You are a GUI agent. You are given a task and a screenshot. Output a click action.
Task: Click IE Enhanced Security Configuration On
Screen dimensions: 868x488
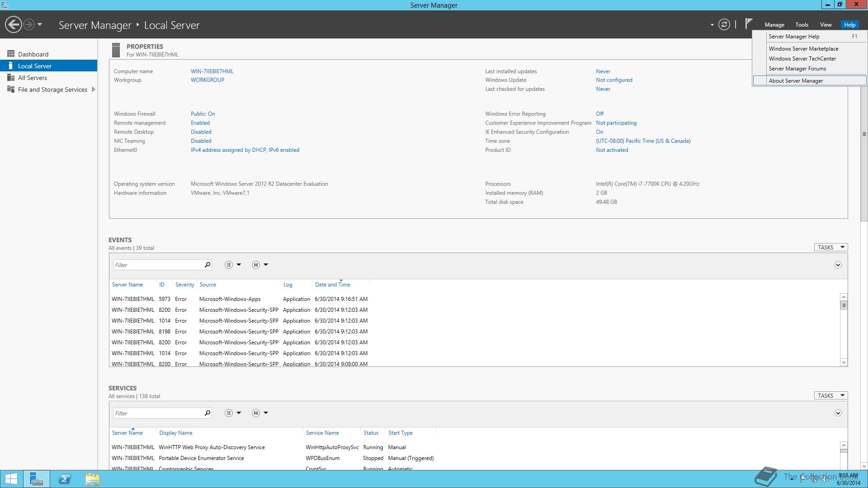coord(599,132)
